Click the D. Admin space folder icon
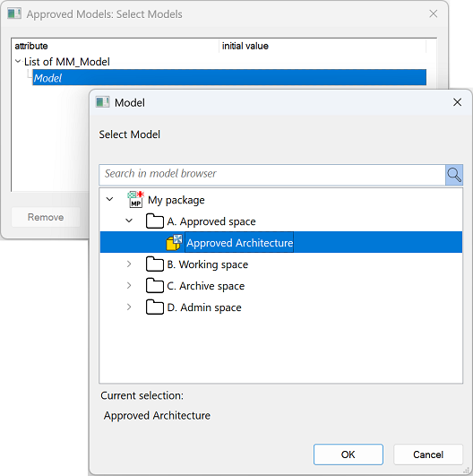This screenshot has height=476, width=473. [x=155, y=307]
